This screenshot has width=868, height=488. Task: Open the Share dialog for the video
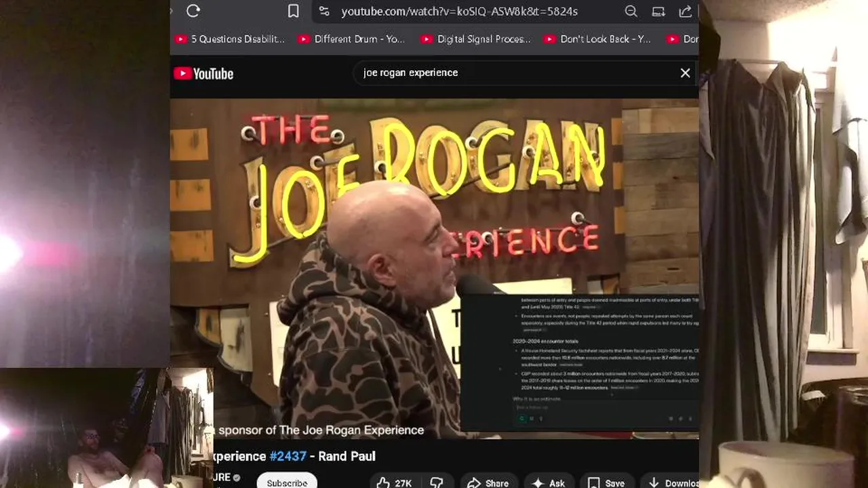(487, 483)
